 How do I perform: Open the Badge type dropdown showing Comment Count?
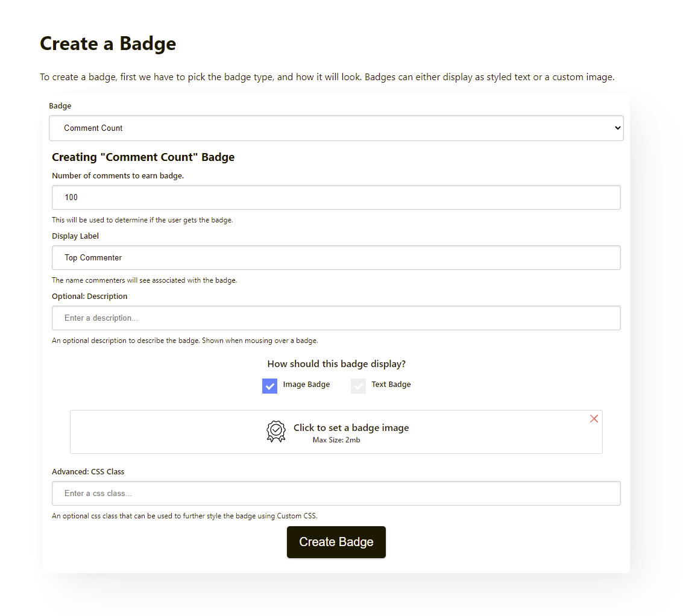336,128
